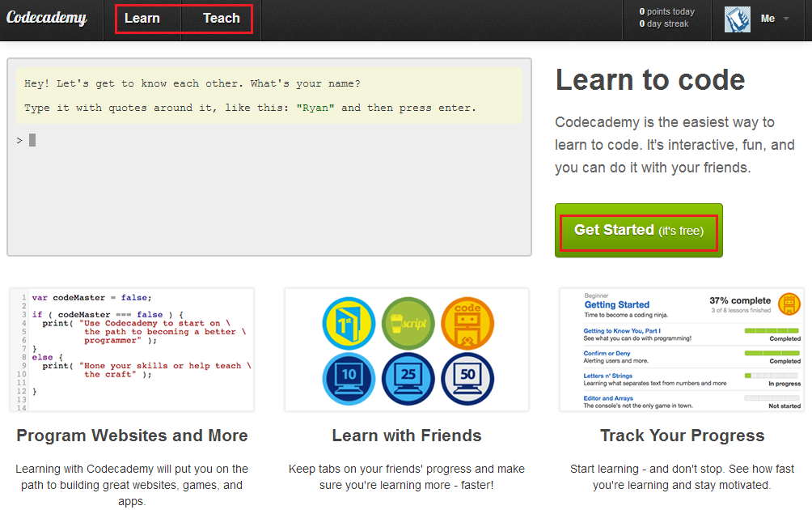Open the Teach menu item

coord(221,18)
